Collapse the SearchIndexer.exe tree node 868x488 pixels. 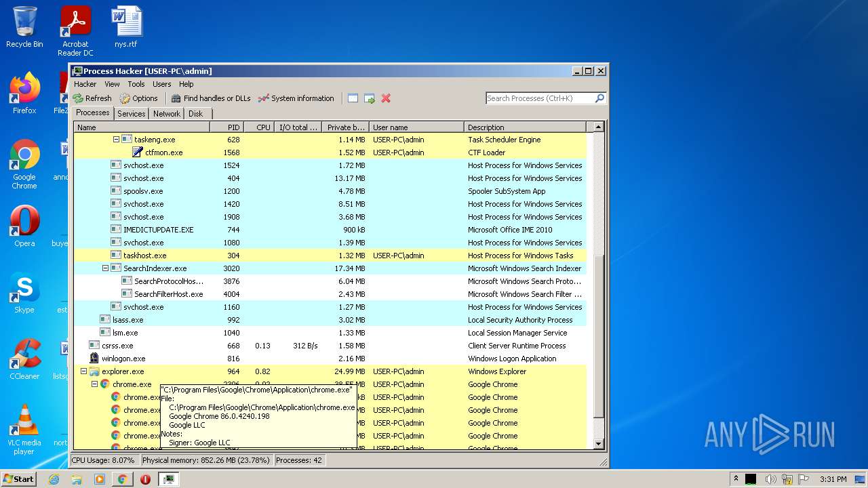coord(105,268)
